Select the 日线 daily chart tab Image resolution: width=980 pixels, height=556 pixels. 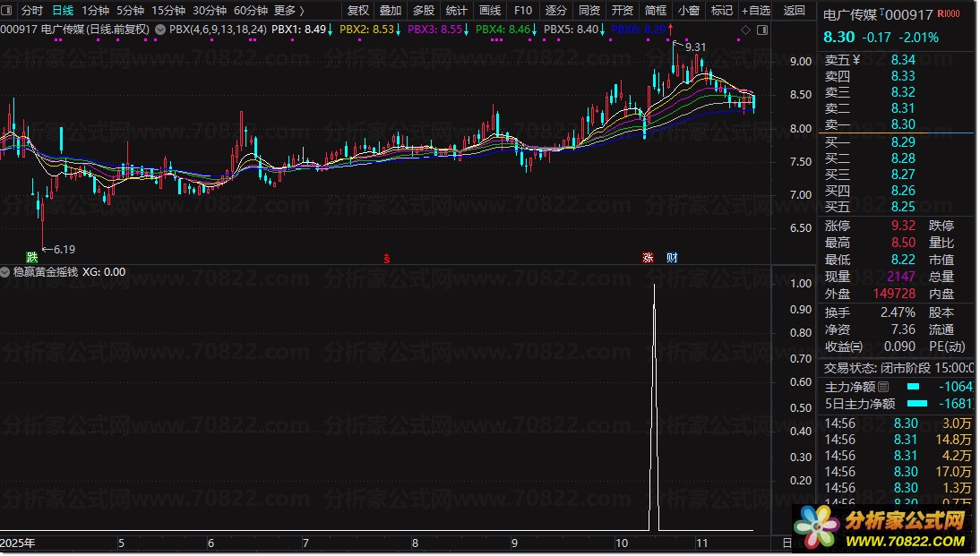tap(63, 11)
